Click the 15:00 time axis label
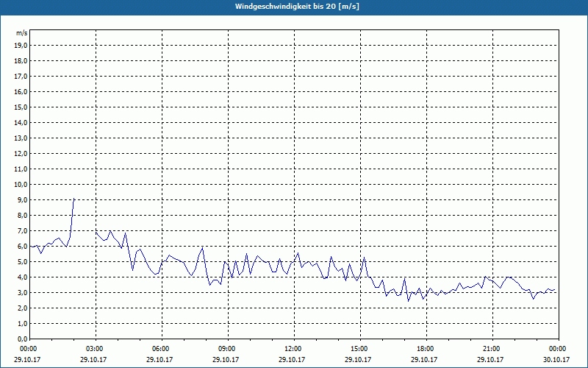 click(x=360, y=349)
